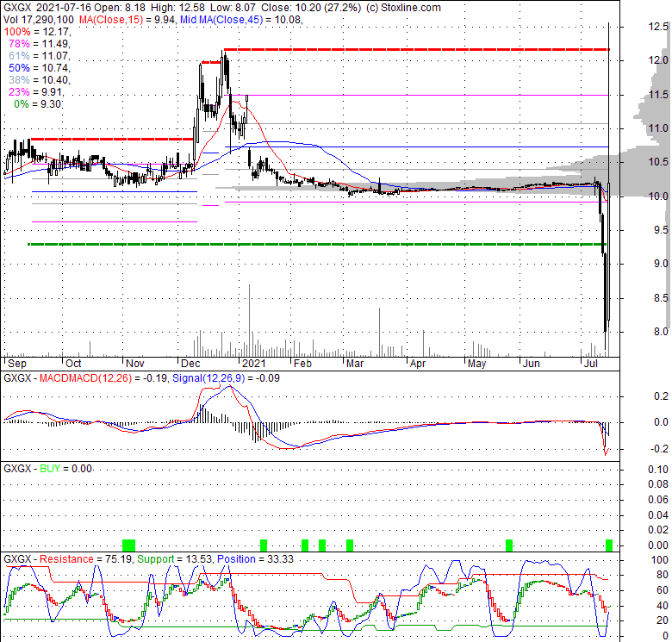
Task: Select the 23% = 9.91 Fibonacci level
Action: point(37,91)
